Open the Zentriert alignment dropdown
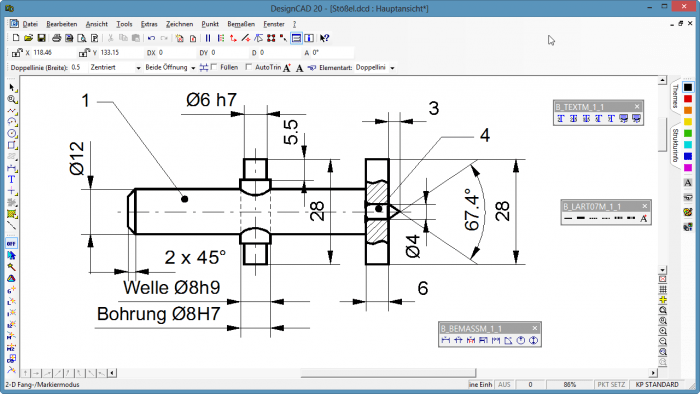700x394 pixels. point(138,68)
